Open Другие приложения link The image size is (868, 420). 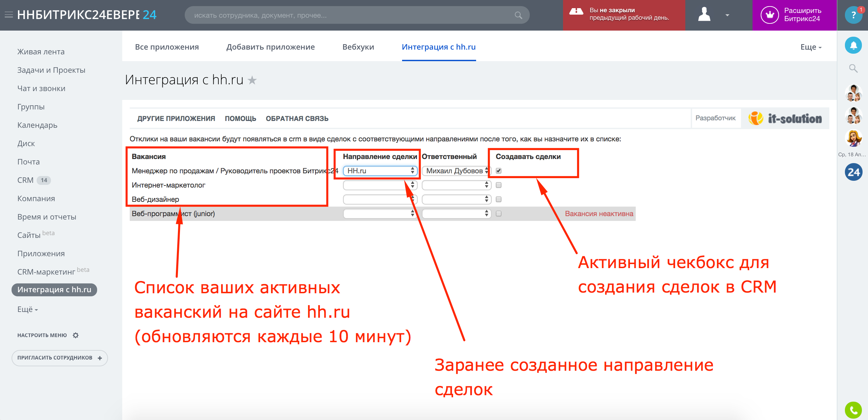point(176,119)
